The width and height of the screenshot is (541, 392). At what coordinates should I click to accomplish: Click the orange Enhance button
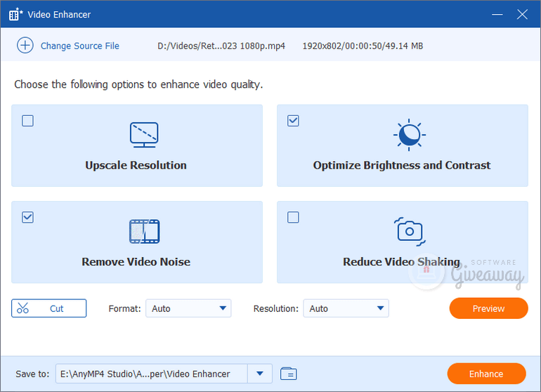click(486, 373)
